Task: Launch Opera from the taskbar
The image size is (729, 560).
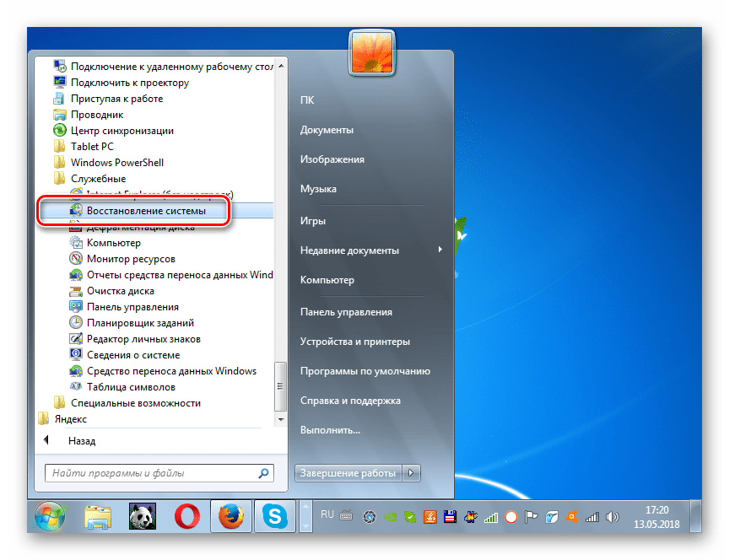Action: (x=187, y=516)
